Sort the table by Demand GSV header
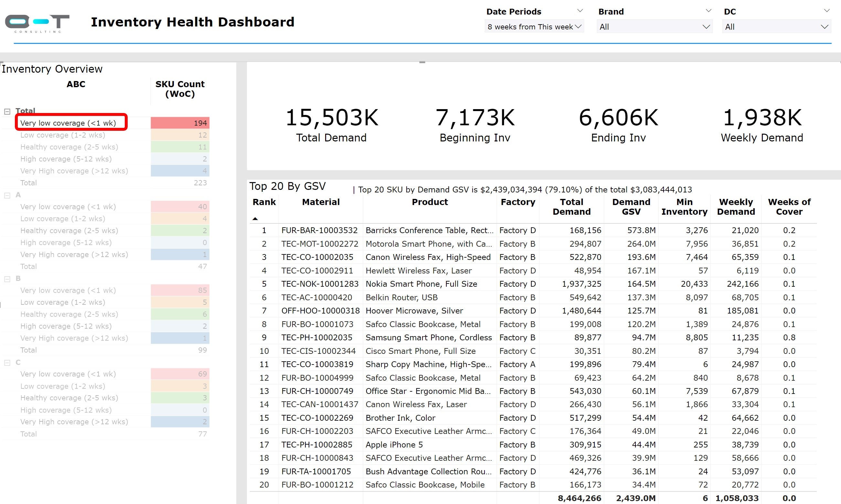The image size is (841, 504). (x=631, y=207)
